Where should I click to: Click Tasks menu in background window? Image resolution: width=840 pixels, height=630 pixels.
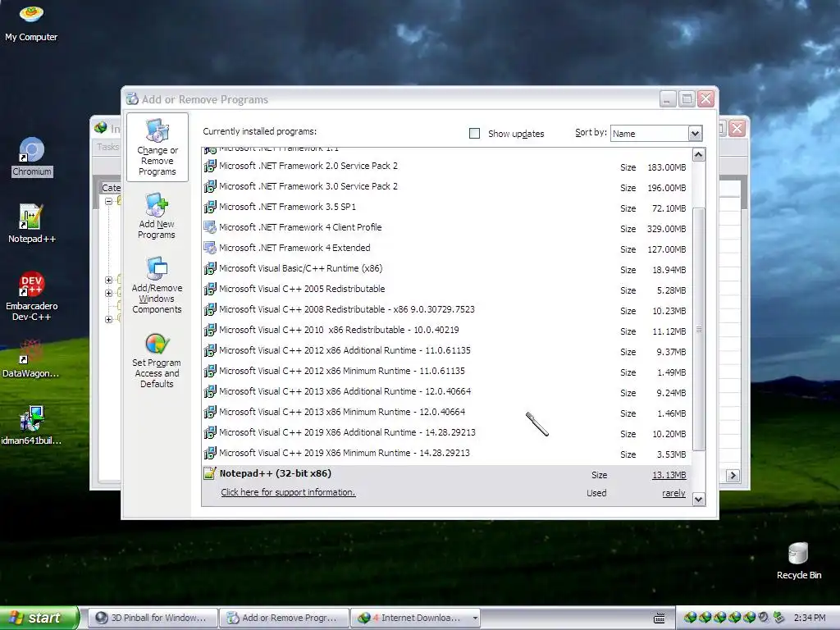click(x=107, y=147)
